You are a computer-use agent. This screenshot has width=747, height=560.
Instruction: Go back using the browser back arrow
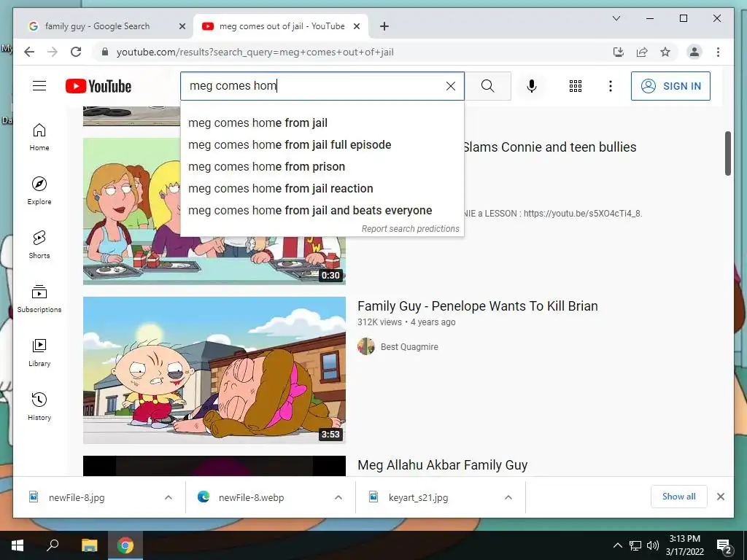coord(29,52)
